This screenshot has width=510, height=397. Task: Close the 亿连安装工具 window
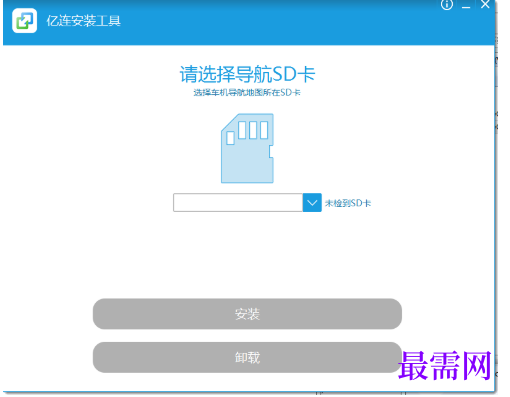(485, 4)
